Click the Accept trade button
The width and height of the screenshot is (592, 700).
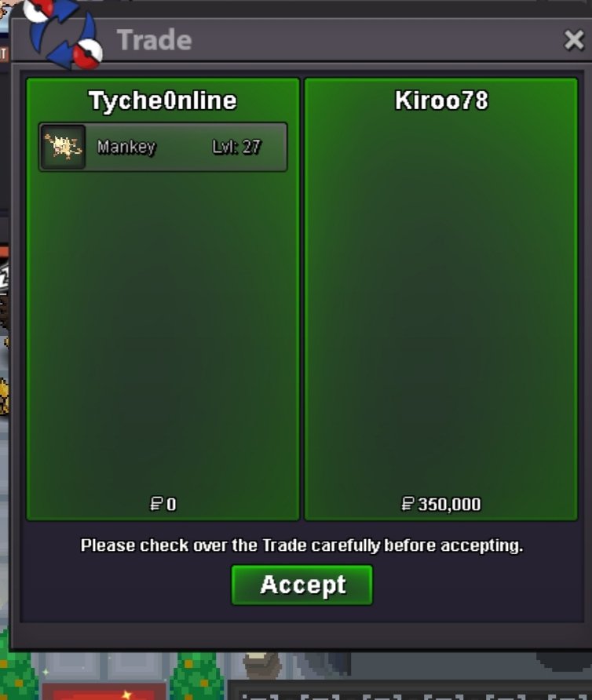(x=302, y=585)
